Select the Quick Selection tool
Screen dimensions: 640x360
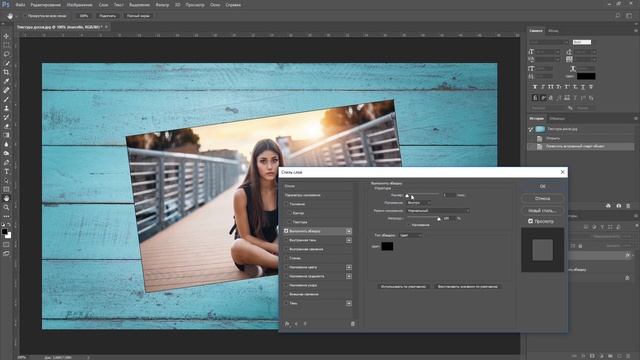coord(6,63)
